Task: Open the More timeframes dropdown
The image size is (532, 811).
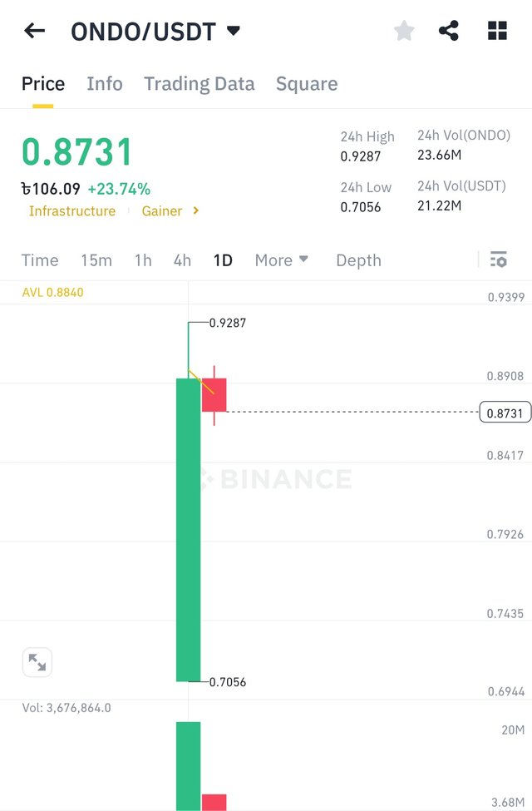Action: point(282,260)
